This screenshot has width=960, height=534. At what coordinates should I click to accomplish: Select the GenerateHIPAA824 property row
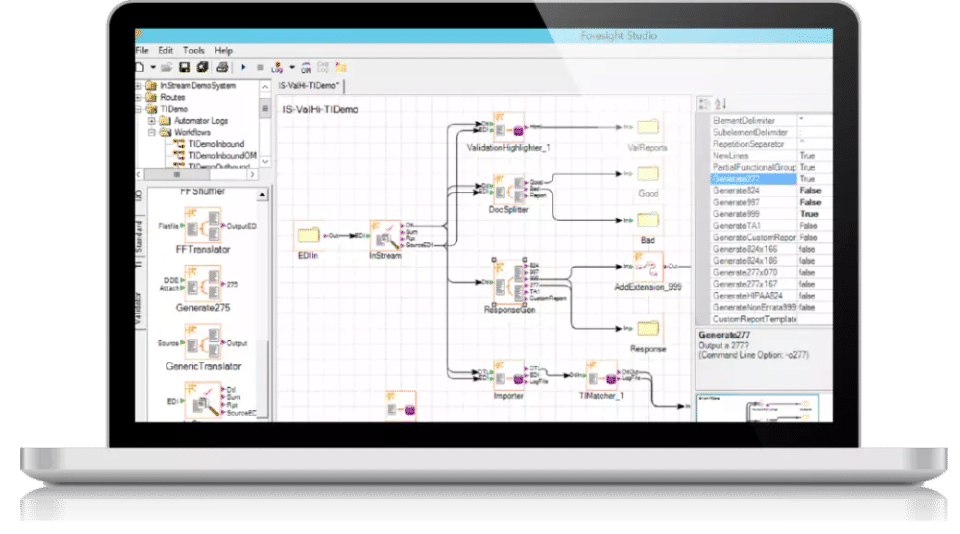(x=771, y=295)
